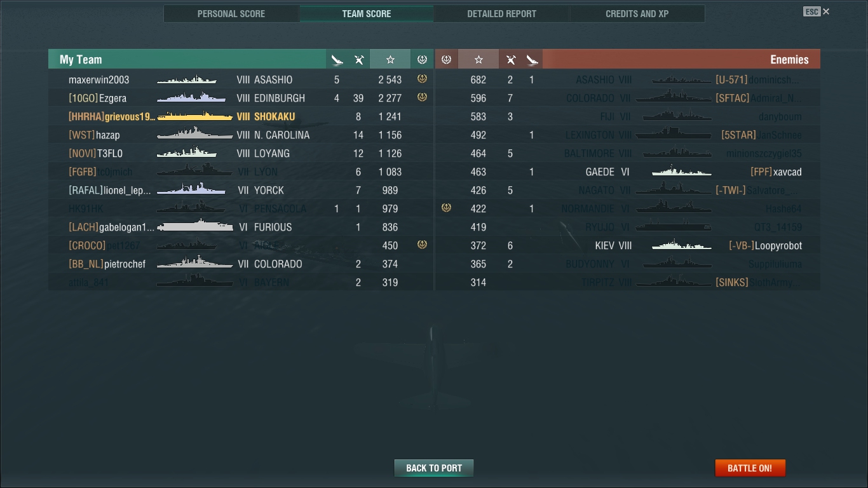
Task: Sort My Team by star XP column
Action: pyautogui.click(x=390, y=60)
